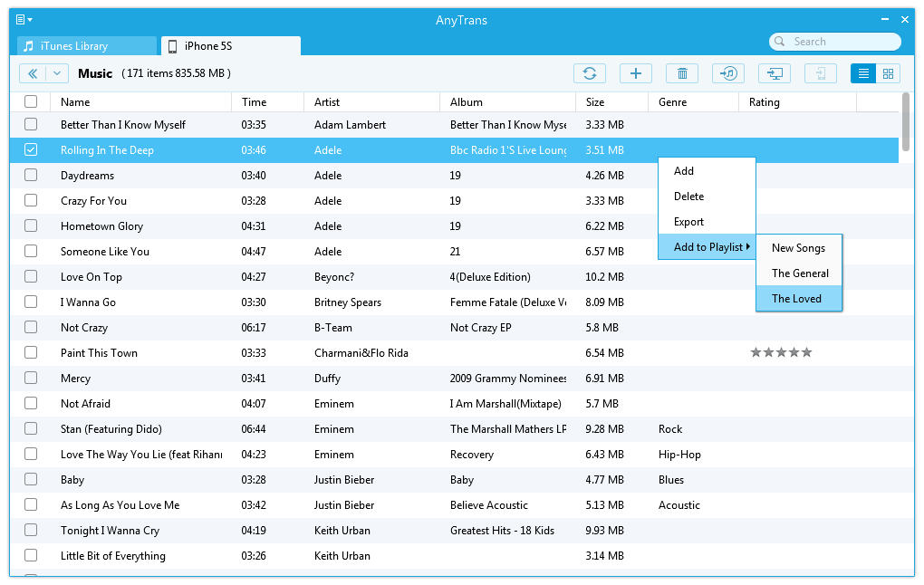
Task: Select The Loved playlist
Action: (799, 299)
